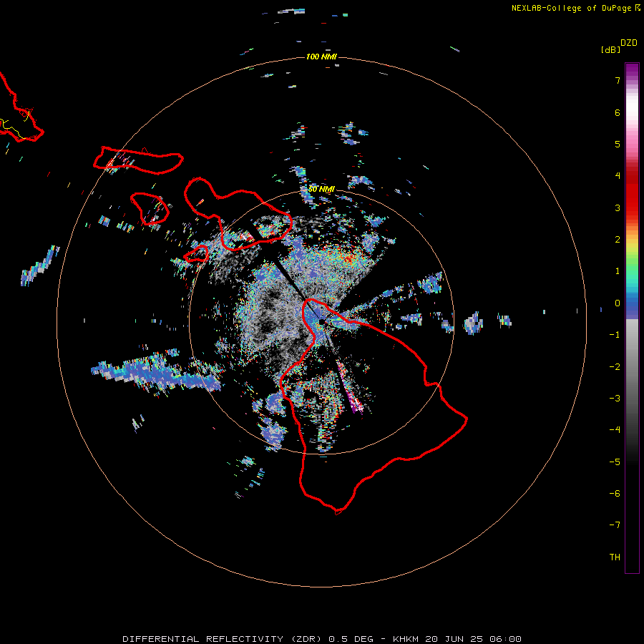This screenshot has width=644, height=644.
Task: Click the 6 value on the color scale
Action: click(618, 112)
